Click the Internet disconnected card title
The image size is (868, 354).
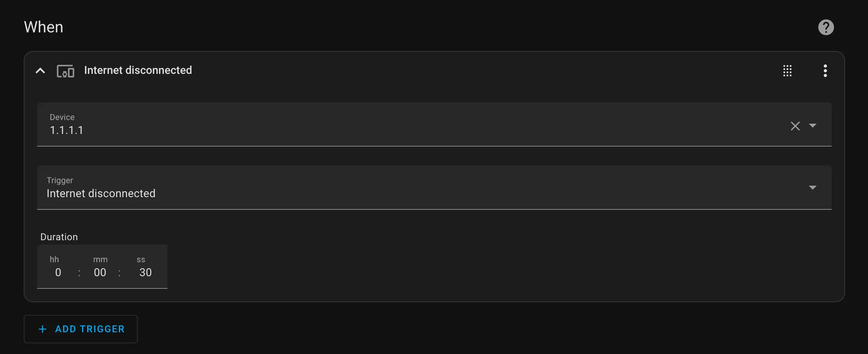[138, 70]
